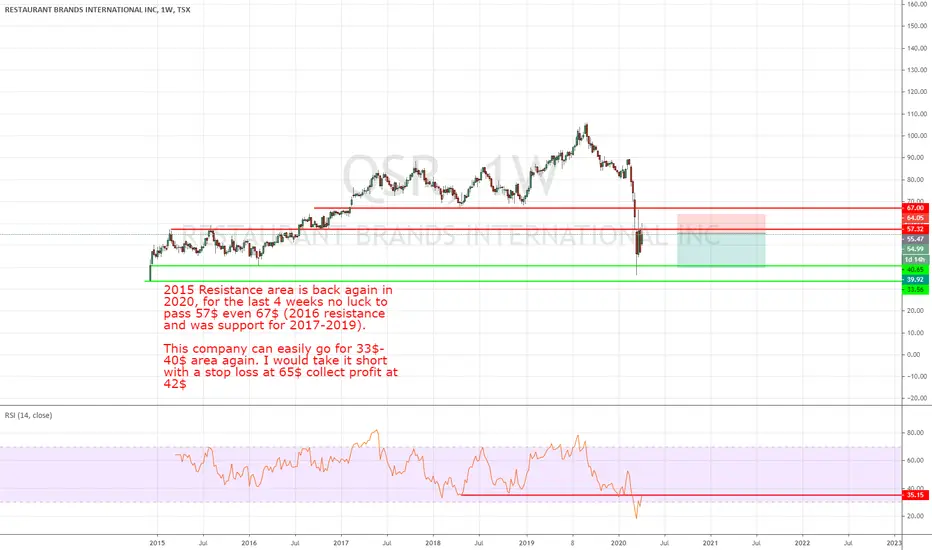Click the 130.00 price axis tick
Image resolution: width=932 pixels, height=550 pixels.
click(x=917, y=70)
